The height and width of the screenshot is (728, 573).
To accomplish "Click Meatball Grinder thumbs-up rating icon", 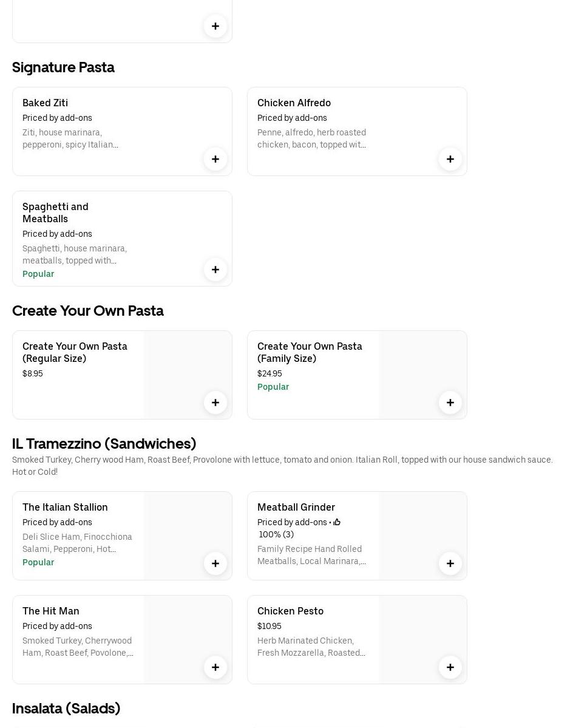I will [x=337, y=522].
